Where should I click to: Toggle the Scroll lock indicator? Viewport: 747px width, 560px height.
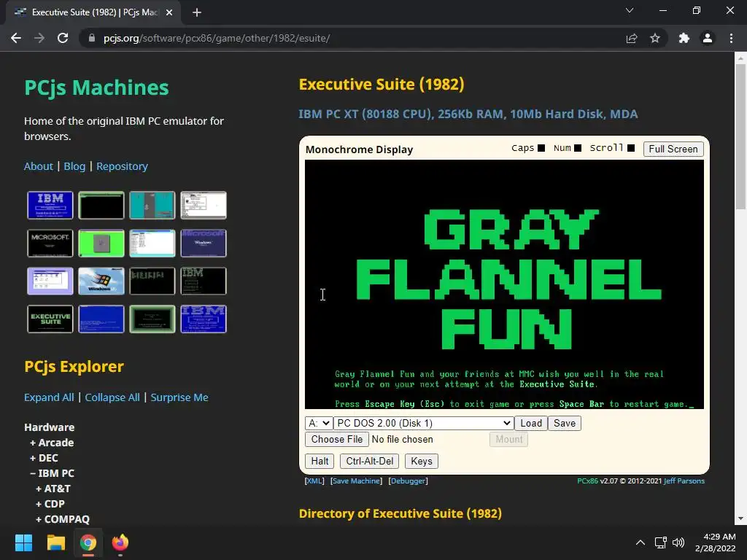point(631,148)
